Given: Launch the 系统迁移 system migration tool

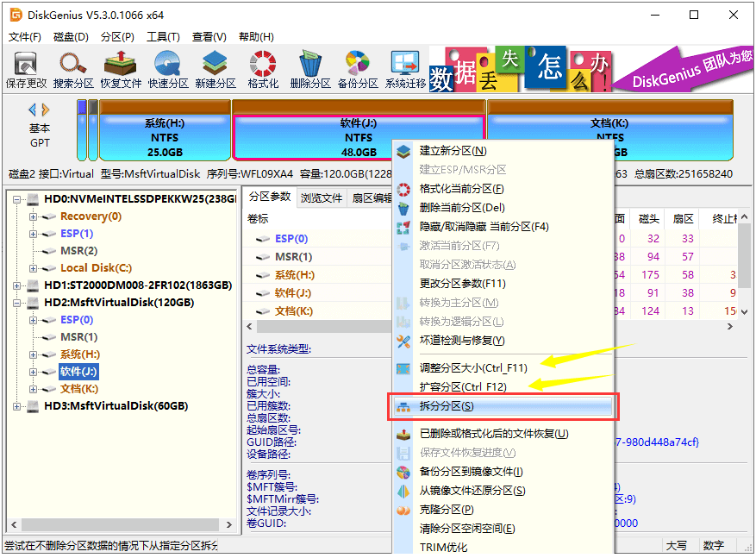Looking at the screenshot, I should pyautogui.click(x=405, y=70).
